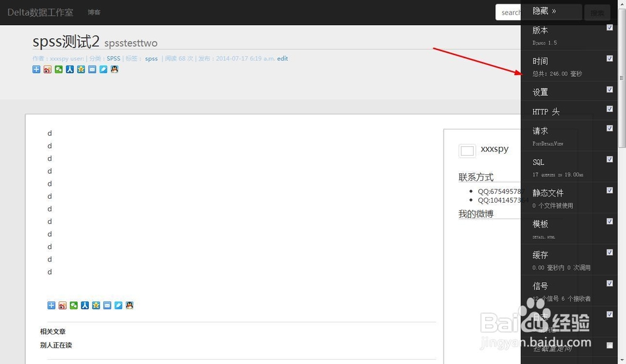Click the plus share icon below the content
This screenshot has width=626, height=364.
click(x=51, y=305)
